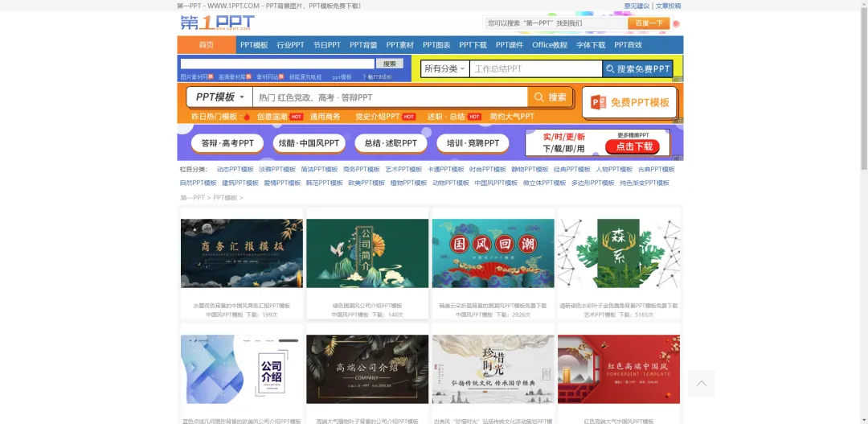Open the 珍惜时光 template thumbnail
The image size is (868, 424).
[493, 369]
